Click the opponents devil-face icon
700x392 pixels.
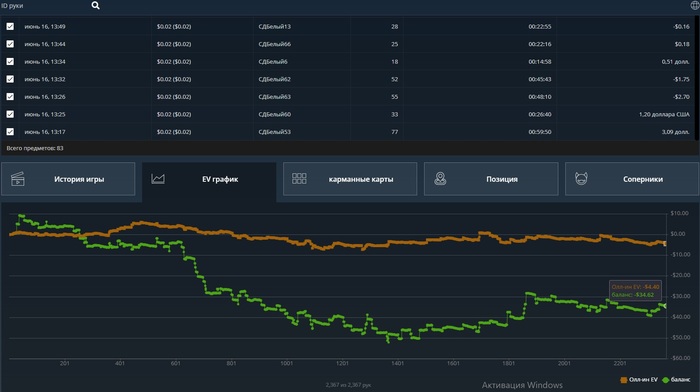581,179
